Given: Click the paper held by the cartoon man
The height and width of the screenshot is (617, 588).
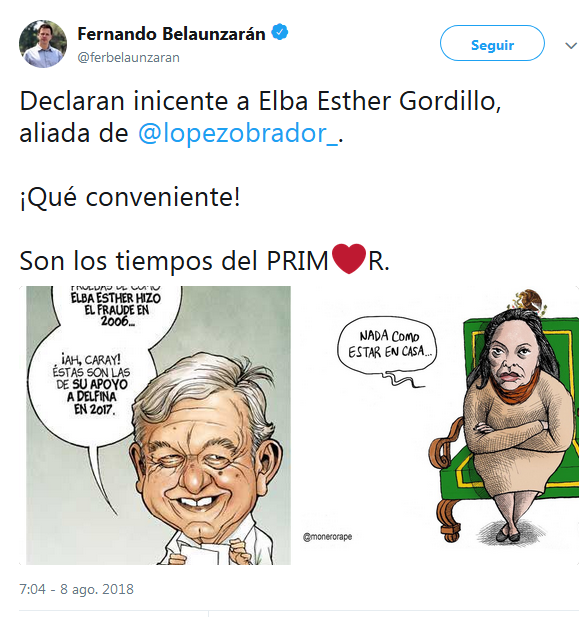Looking at the screenshot, I should (201, 554).
